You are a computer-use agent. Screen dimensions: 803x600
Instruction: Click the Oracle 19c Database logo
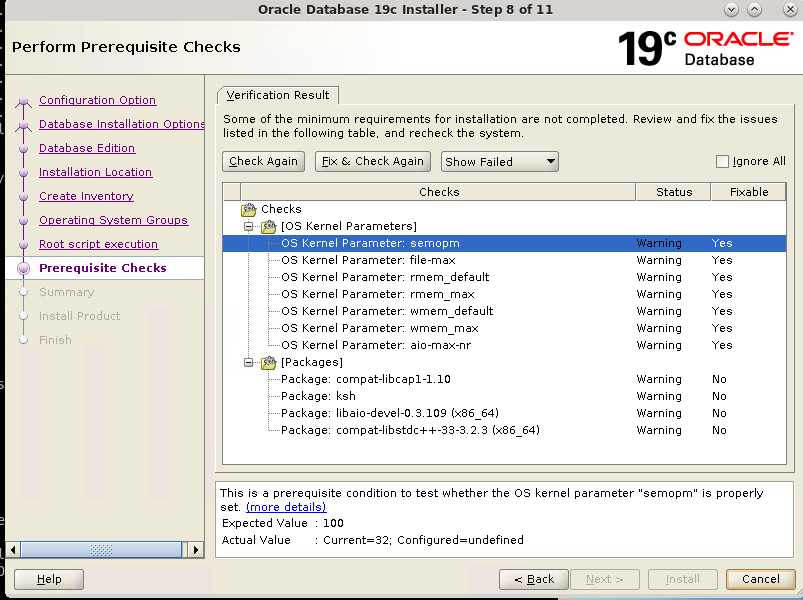tap(705, 48)
